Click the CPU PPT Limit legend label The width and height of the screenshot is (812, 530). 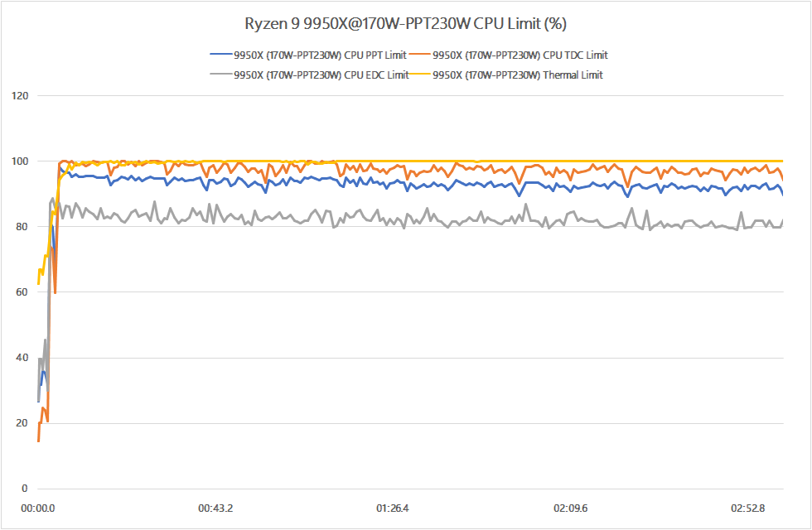pyautogui.click(x=320, y=55)
